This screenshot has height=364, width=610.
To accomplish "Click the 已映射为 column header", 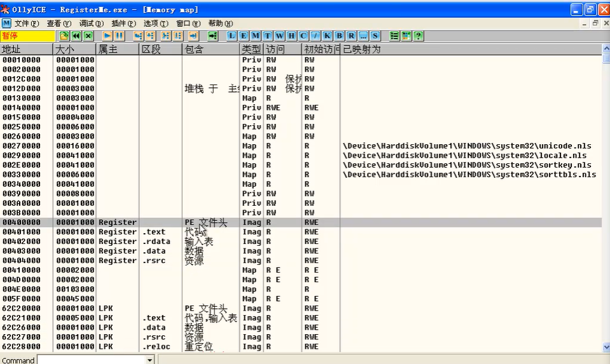I will coord(471,50).
